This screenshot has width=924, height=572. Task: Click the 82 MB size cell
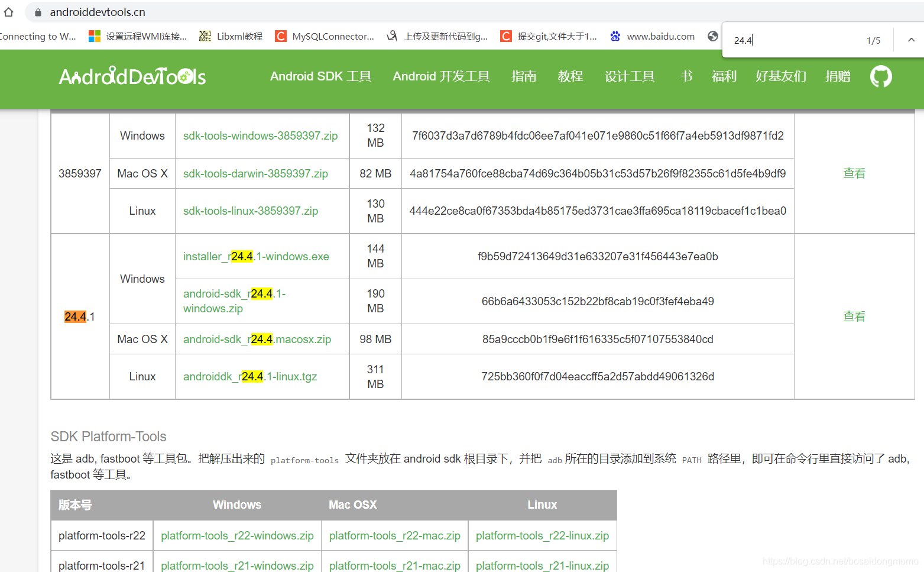pos(375,173)
